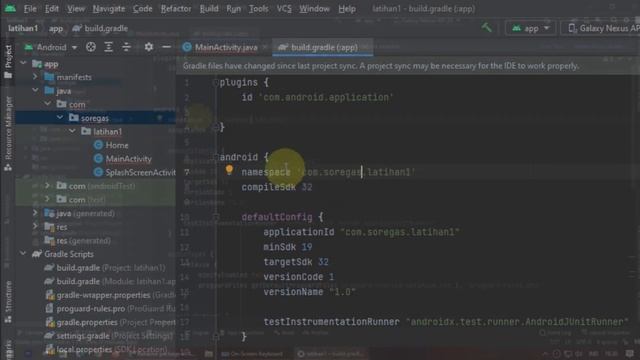
Task: Open the Build menu
Action: point(209,9)
